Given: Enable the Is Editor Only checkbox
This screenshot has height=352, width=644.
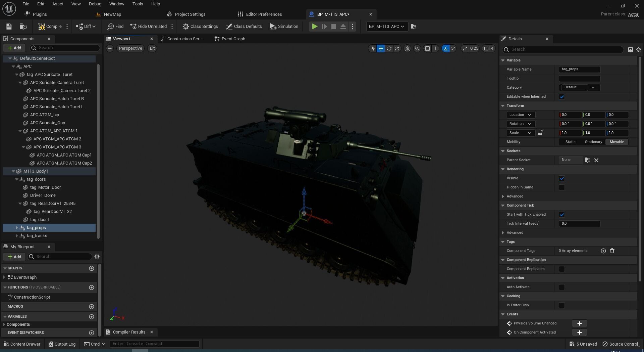Looking at the screenshot, I should pos(562,305).
